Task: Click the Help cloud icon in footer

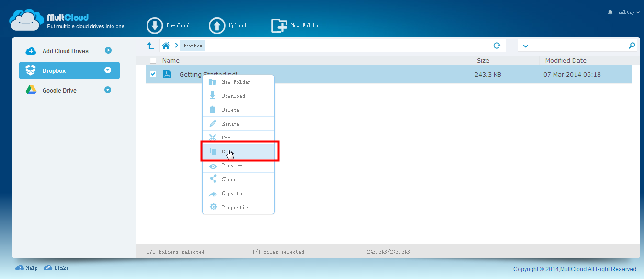Action: pyautogui.click(x=20, y=268)
